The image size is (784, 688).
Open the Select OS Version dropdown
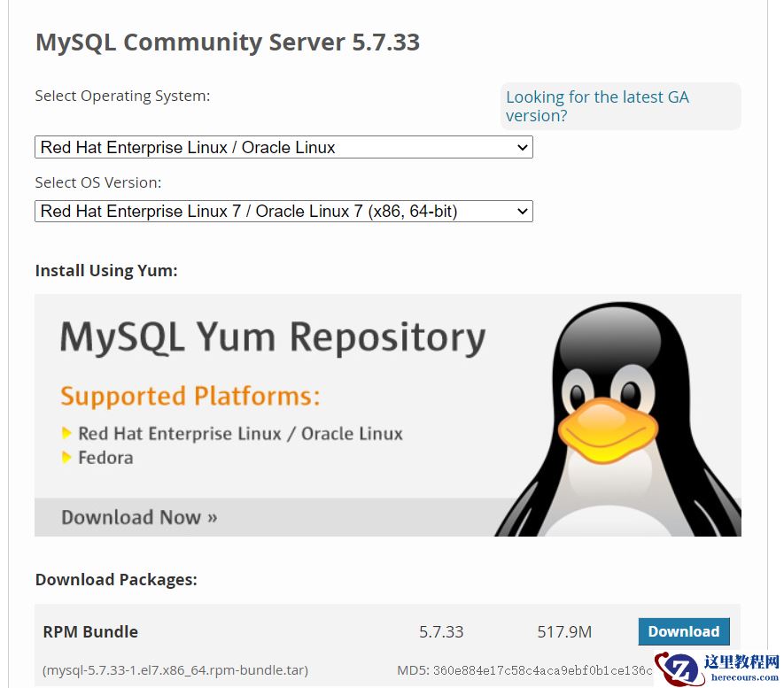[283, 211]
